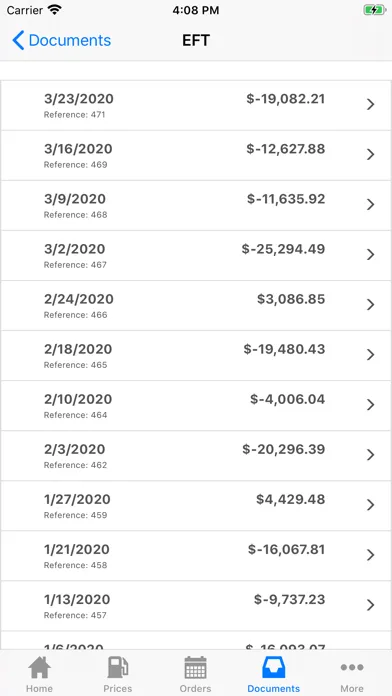
Task: Select the Documents inbox tray icon
Action: (273, 668)
